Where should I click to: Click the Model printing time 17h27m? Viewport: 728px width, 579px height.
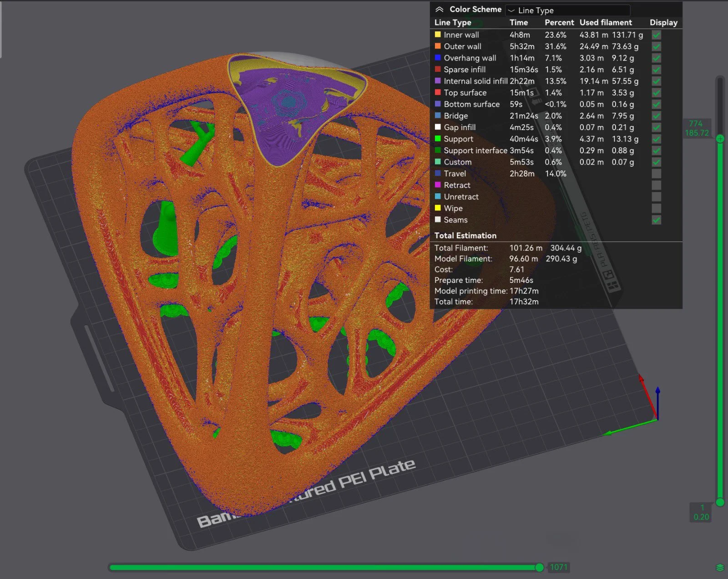[524, 291]
